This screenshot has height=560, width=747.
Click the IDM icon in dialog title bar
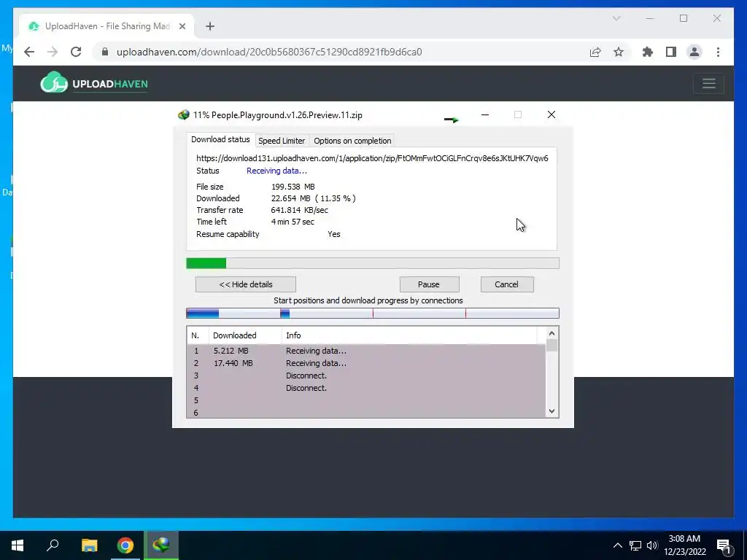pos(183,114)
